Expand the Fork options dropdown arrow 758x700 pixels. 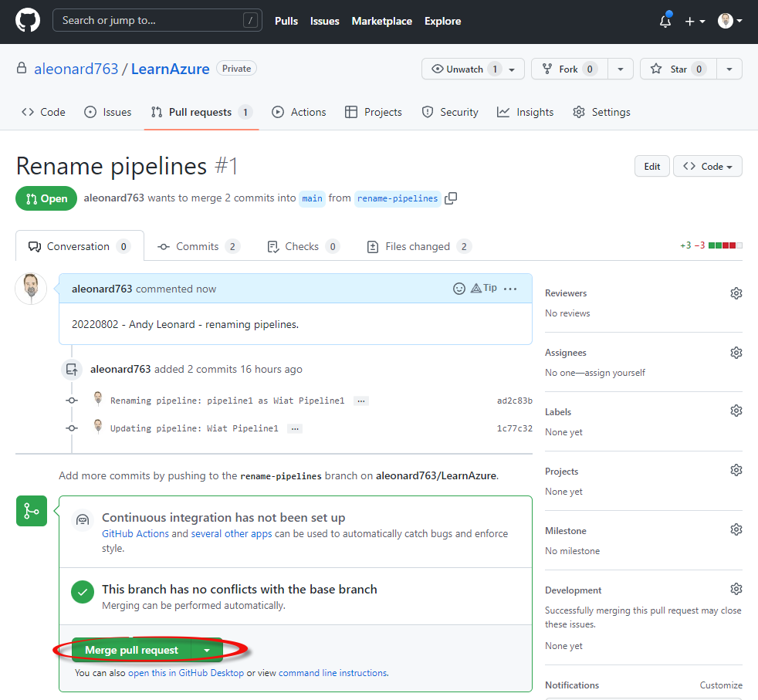pyautogui.click(x=621, y=69)
